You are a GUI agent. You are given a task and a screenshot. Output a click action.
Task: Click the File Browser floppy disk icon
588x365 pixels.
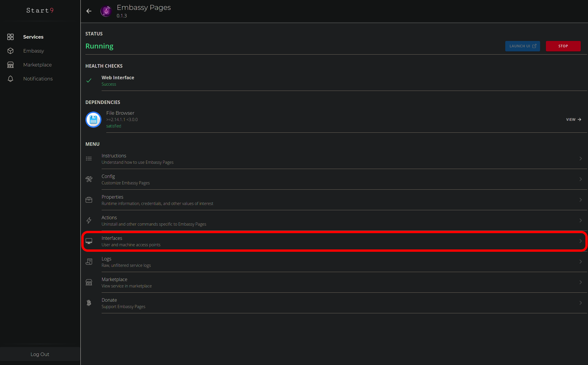(93, 120)
